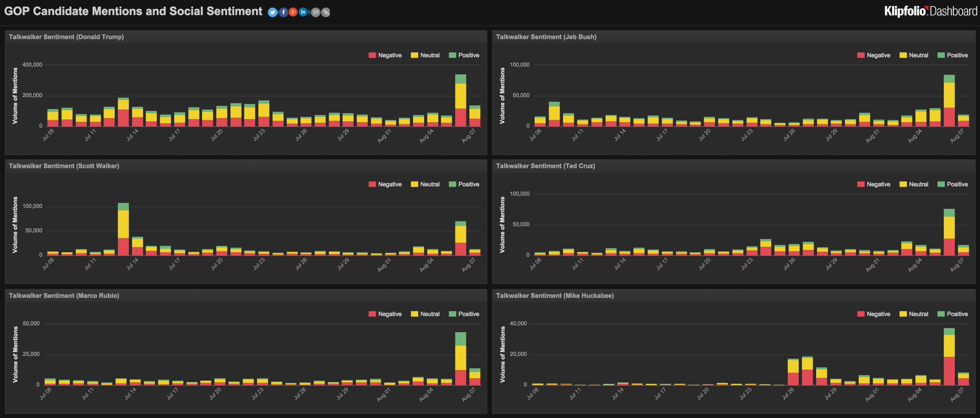The width and height of the screenshot is (980, 418).
Task: Click Aug 01 date label in Donald Trump chart
Action: point(384,135)
